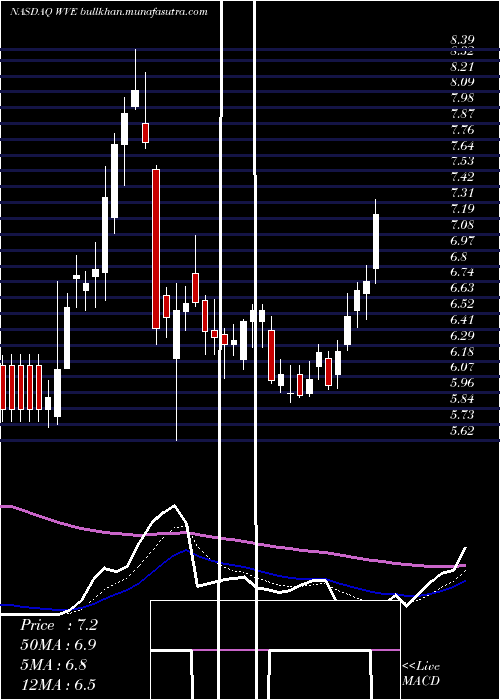
Task: Click the 5.84 price axis label
Action: (x=462, y=399)
